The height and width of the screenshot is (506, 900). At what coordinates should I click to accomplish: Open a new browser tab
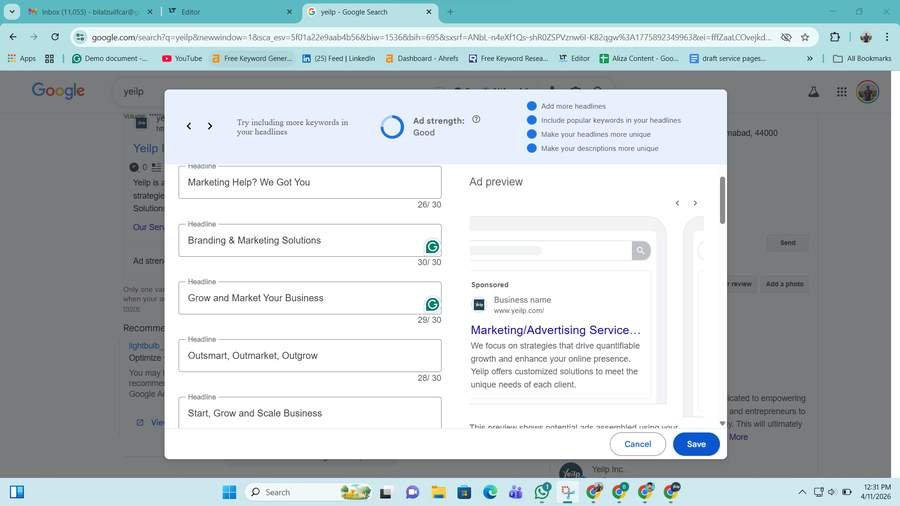pos(450,11)
